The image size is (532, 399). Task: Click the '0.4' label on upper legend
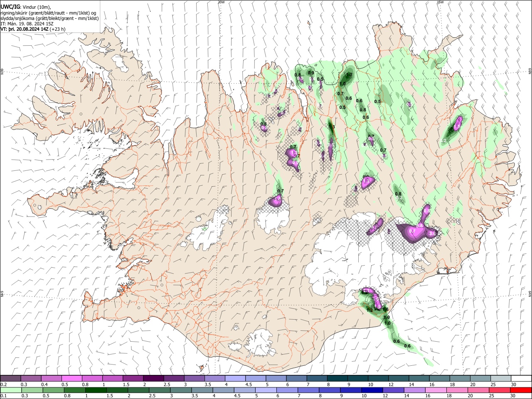click(44, 384)
